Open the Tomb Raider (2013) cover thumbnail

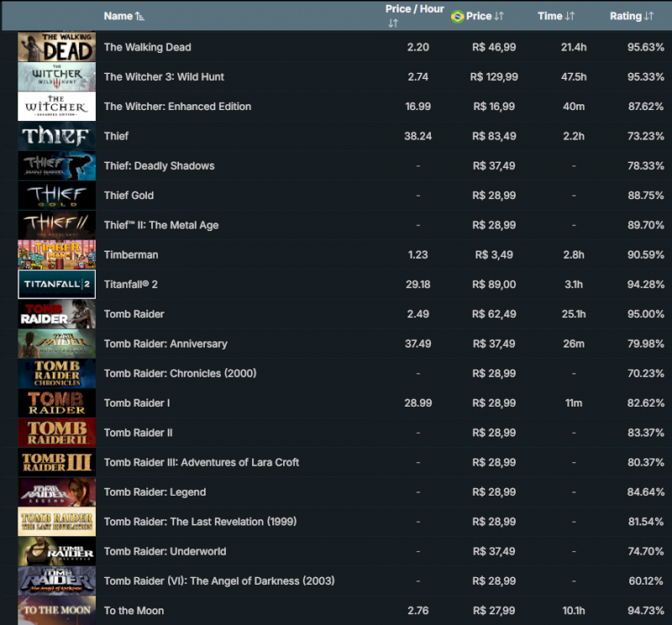click(x=56, y=314)
